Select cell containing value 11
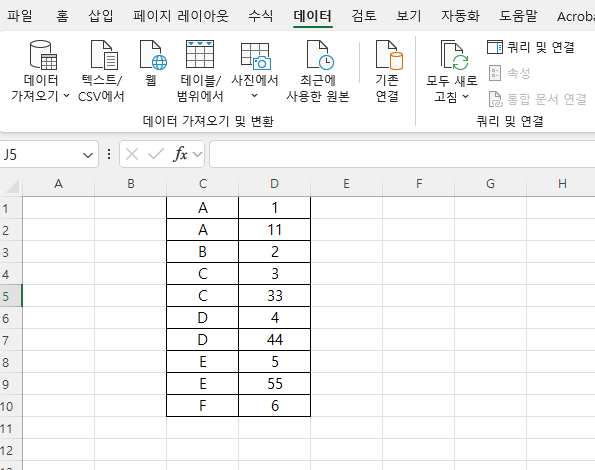595x470 pixels. coord(274,229)
